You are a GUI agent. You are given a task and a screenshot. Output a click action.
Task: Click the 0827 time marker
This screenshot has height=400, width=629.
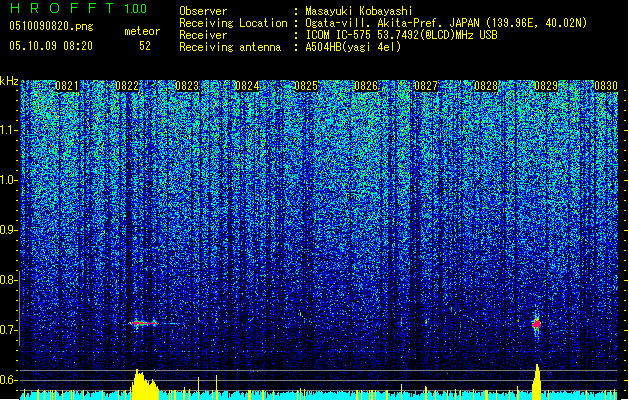426,86
